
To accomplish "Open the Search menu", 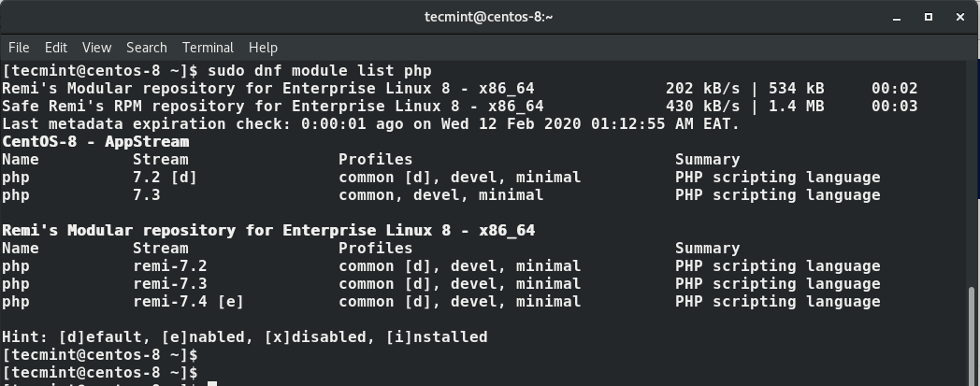I will (x=146, y=47).
